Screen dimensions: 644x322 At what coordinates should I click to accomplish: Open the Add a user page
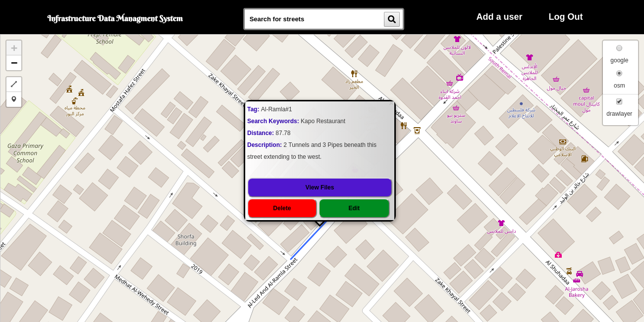pos(499,17)
